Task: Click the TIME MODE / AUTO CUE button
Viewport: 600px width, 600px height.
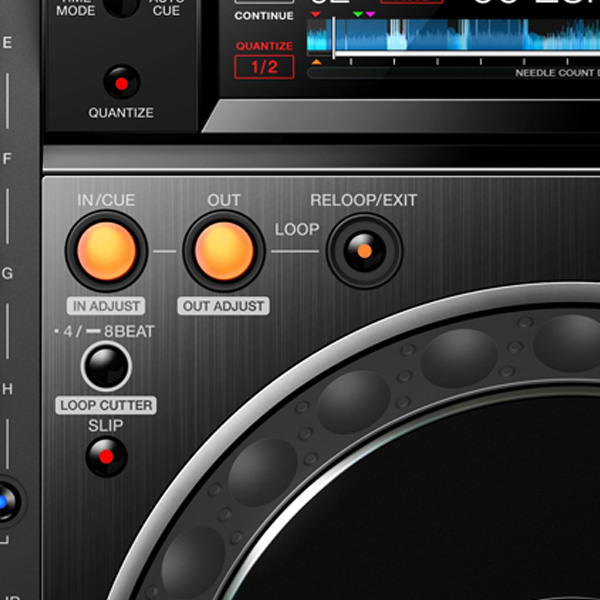Action: pos(121,5)
